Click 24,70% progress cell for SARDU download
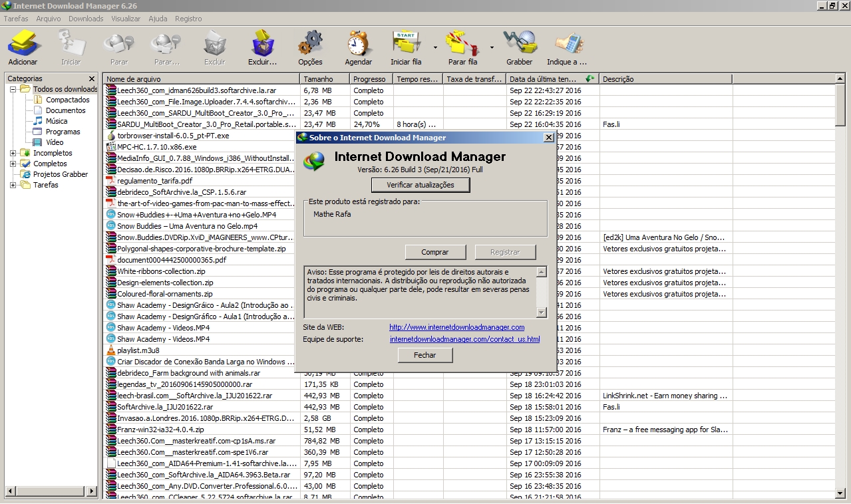The width and height of the screenshot is (851, 504). point(371,124)
